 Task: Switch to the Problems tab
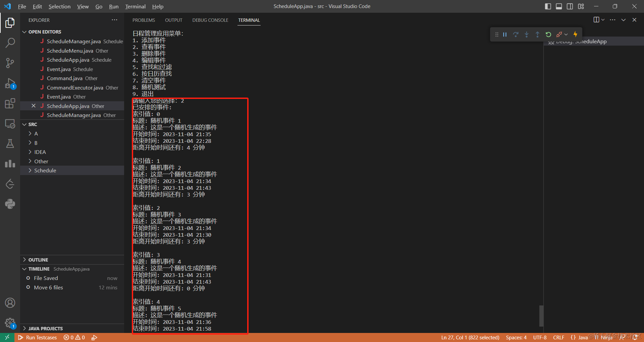pos(144,20)
